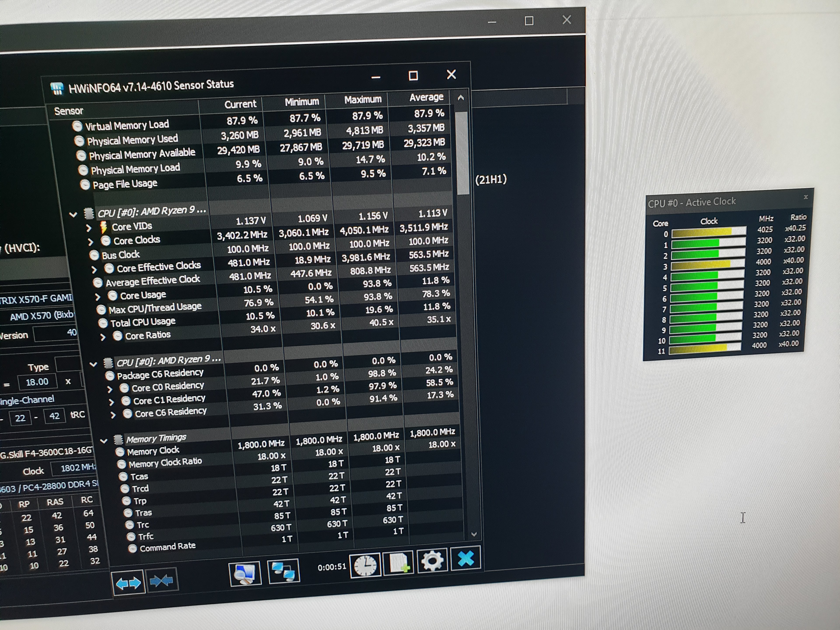840x630 pixels.
Task: Select the Total CPU Usage row
Action: click(143, 322)
